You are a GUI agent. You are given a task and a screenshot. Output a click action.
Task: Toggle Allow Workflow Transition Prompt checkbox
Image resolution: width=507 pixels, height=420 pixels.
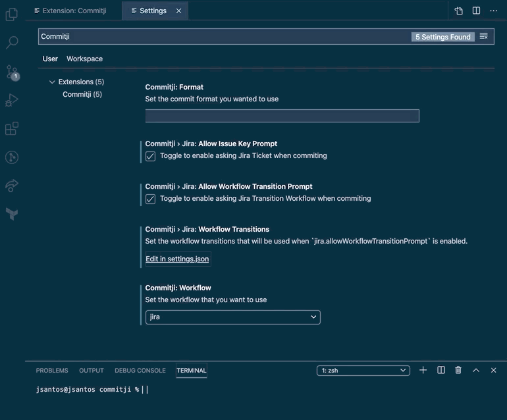[150, 199]
